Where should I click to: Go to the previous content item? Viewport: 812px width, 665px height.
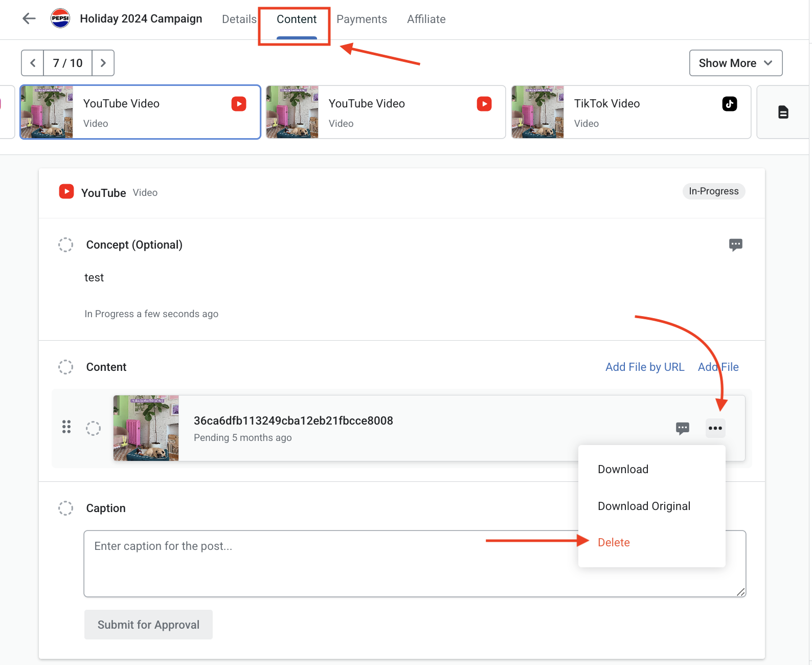pyautogui.click(x=33, y=63)
